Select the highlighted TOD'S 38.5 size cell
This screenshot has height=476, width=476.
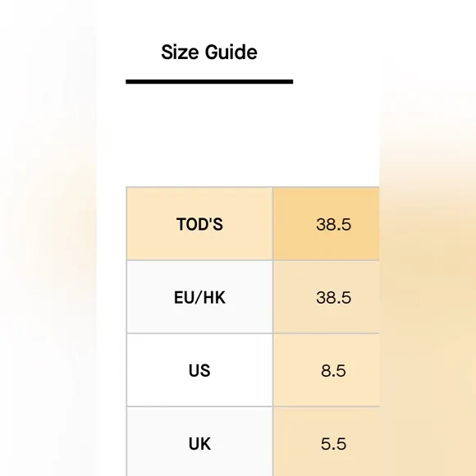(327, 224)
